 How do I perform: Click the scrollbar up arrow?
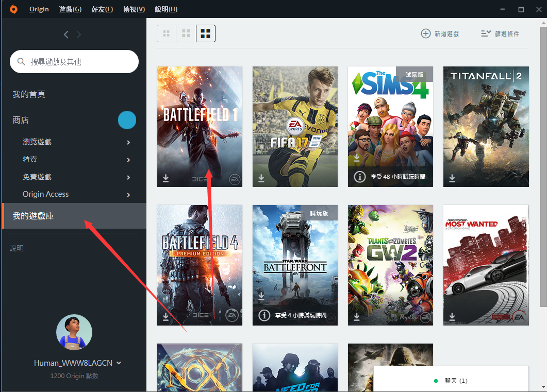(x=543, y=23)
